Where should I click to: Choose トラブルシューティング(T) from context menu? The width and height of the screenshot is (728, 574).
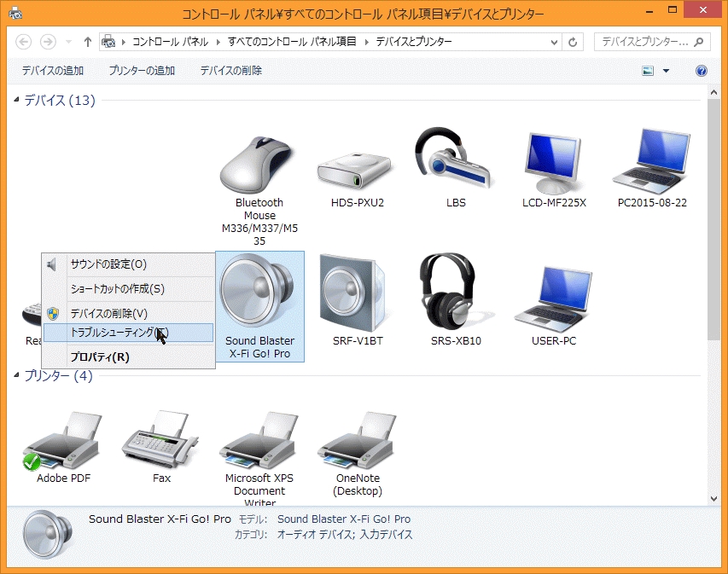click(x=129, y=333)
